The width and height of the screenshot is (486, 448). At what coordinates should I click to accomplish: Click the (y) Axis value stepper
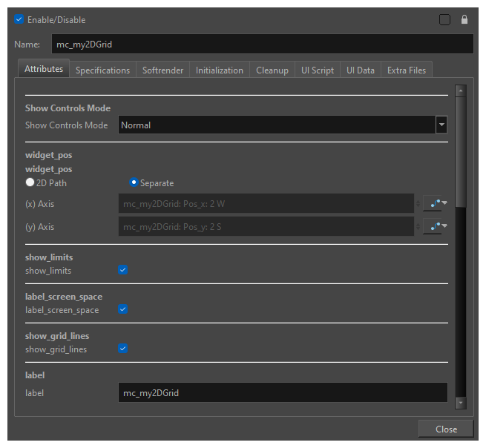click(x=418, y=226)
